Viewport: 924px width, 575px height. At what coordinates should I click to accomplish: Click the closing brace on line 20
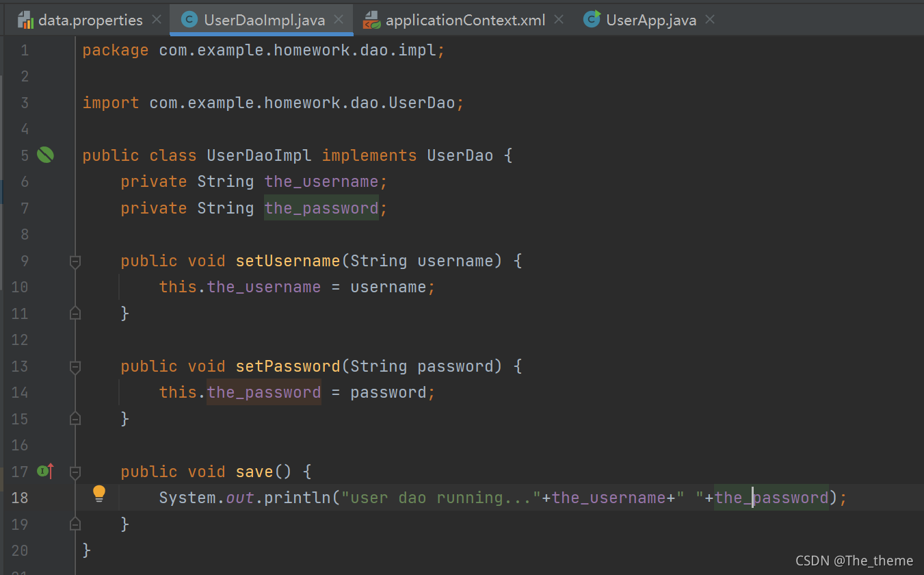[x=86, y=550]
